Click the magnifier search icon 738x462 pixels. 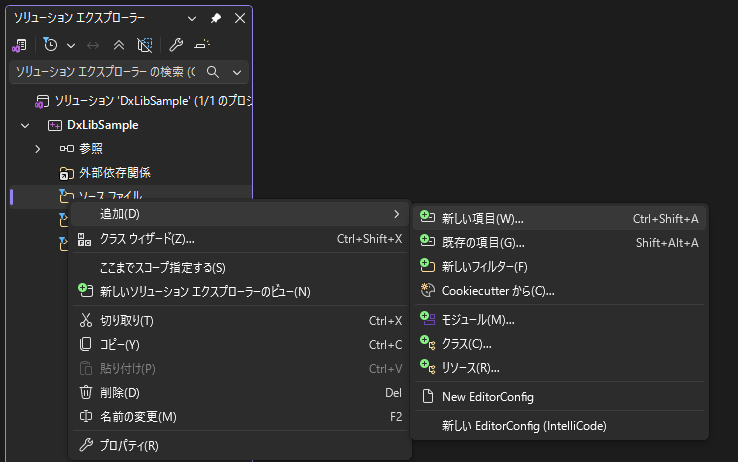213,72
